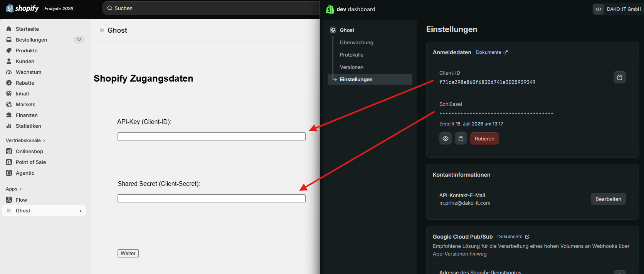Click the Ghost app icon in sidebar

(9, 211)
